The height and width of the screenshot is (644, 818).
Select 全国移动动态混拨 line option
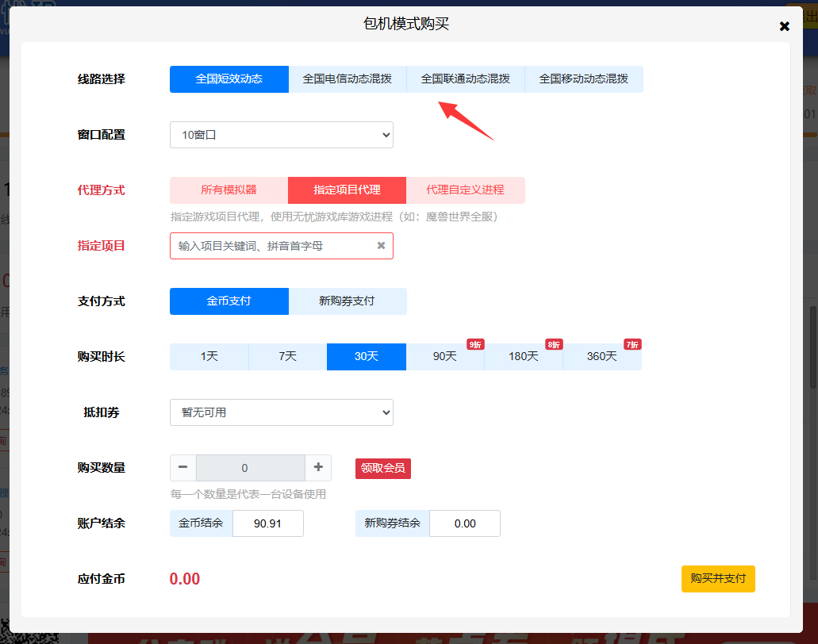tap(584, 79)
